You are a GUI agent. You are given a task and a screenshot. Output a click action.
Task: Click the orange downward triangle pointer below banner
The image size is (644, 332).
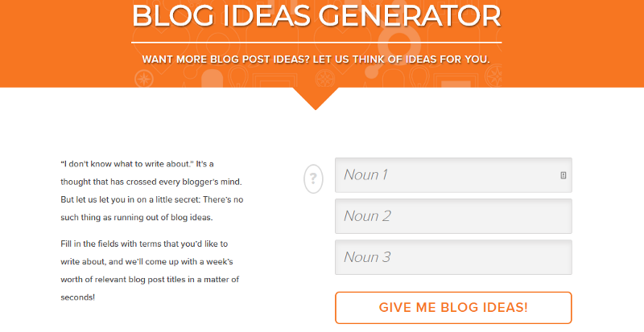[316, 97]
